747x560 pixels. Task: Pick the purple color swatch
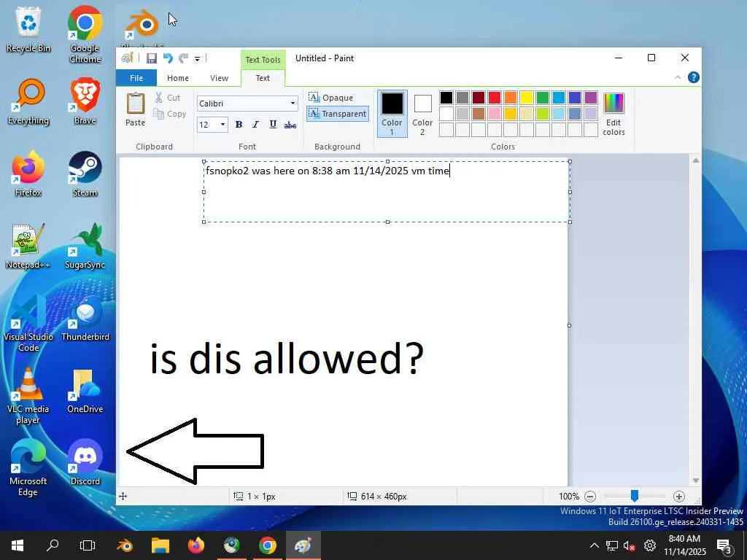pyautogui.click(x=591, y=98)
